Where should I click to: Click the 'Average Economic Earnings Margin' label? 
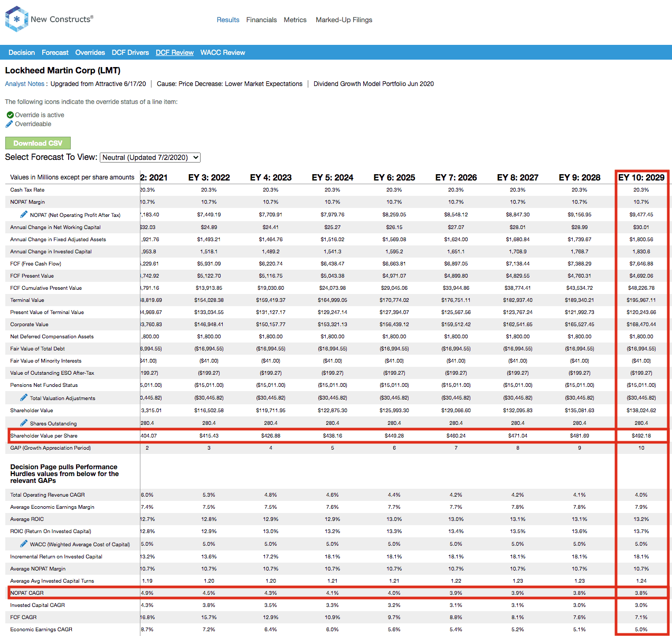[52, 507]
